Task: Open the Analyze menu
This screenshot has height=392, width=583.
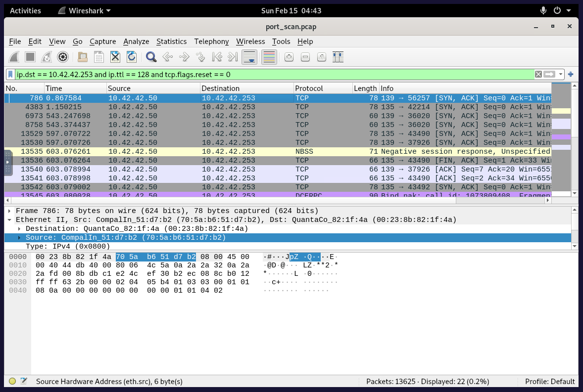Action: [136, 42]
